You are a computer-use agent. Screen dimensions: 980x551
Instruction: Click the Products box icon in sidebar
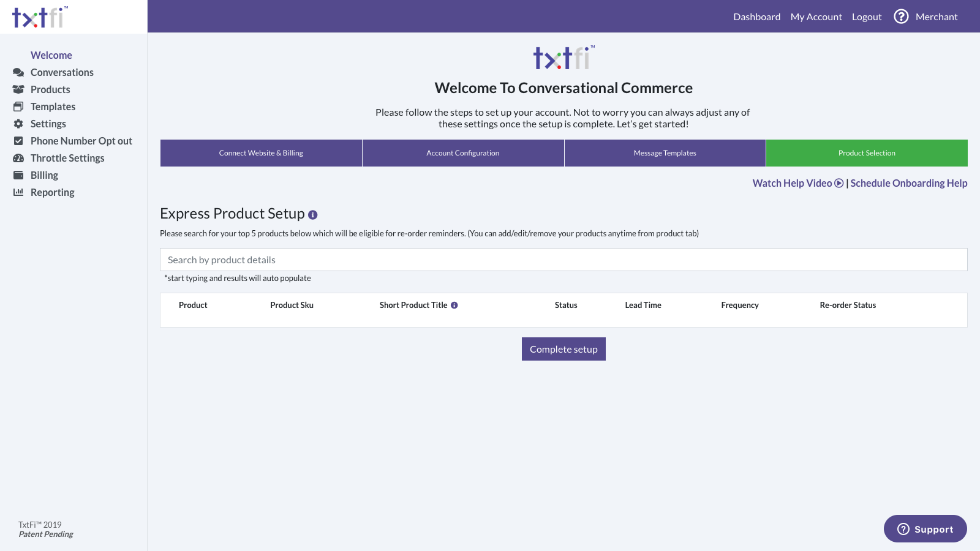coord(18,89)
